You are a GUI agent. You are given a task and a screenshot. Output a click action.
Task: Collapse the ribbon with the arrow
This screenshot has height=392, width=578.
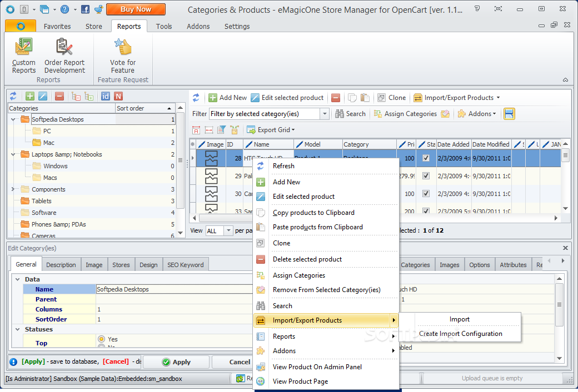pos(565,79)
